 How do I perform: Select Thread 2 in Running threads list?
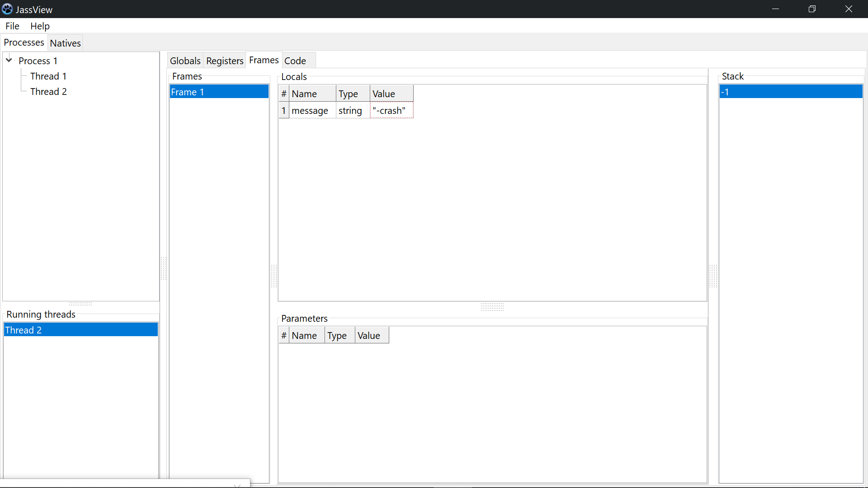tap(80, 330)
